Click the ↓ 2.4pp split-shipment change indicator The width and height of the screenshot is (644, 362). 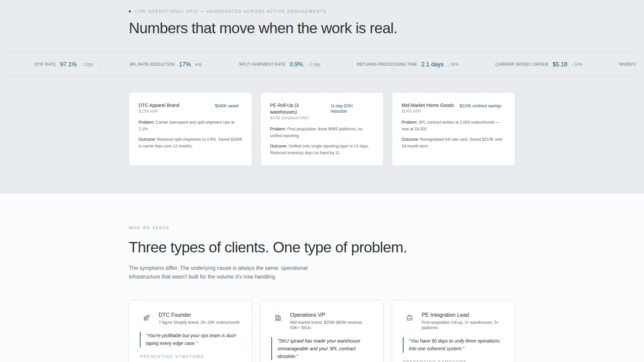pyautogui.click(x=314, y=64)
